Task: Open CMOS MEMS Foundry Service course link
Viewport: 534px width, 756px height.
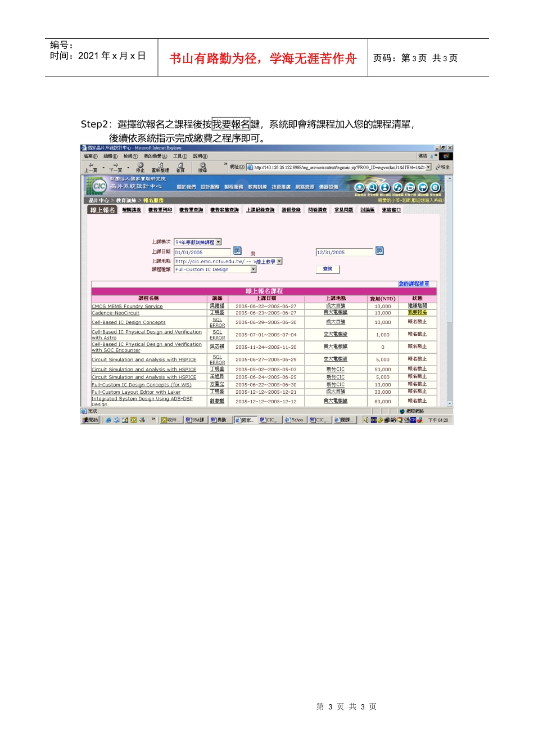Action: click(x=127, y=307)
